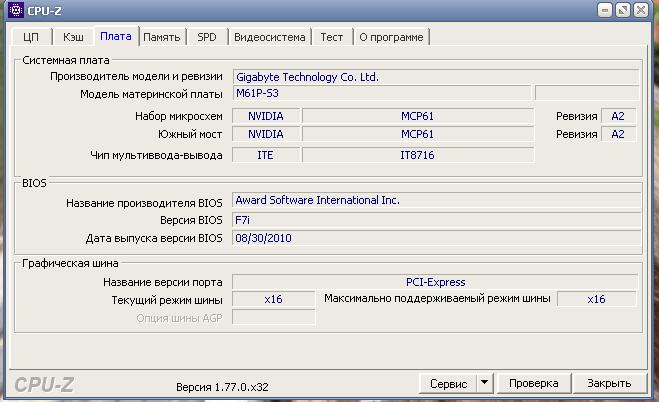Close CPU-Z via title bar X

641,10
